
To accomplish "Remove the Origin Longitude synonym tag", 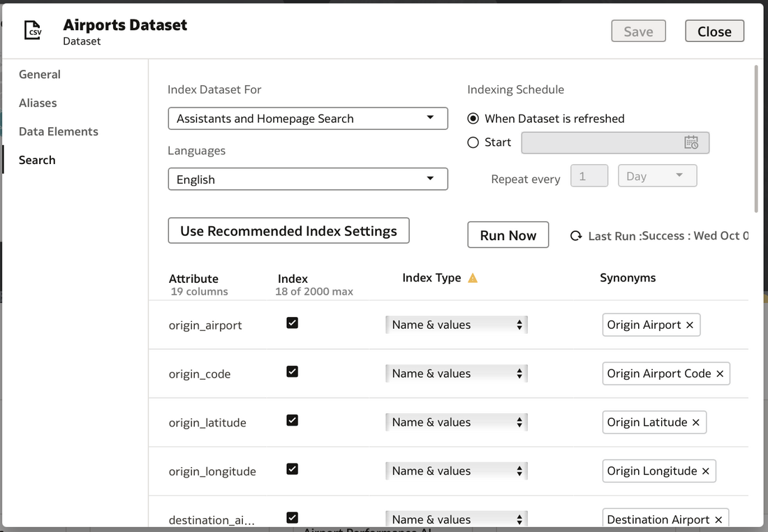I will pyautogui.click(x=706, y=471).
